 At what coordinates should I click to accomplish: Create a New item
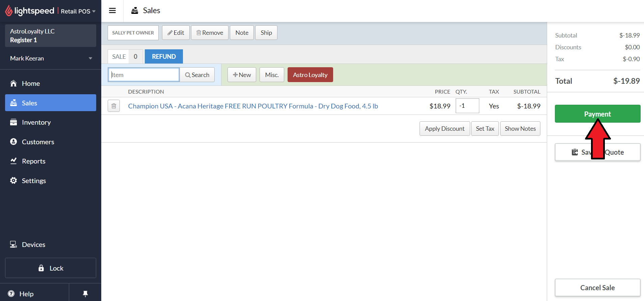pyautogui.click(x=242, y=75)
